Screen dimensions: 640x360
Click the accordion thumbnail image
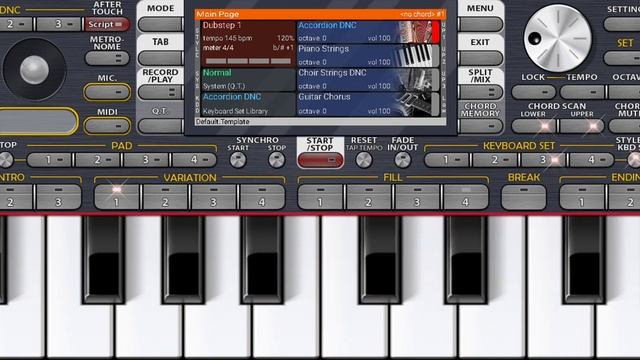pos(416,32)
